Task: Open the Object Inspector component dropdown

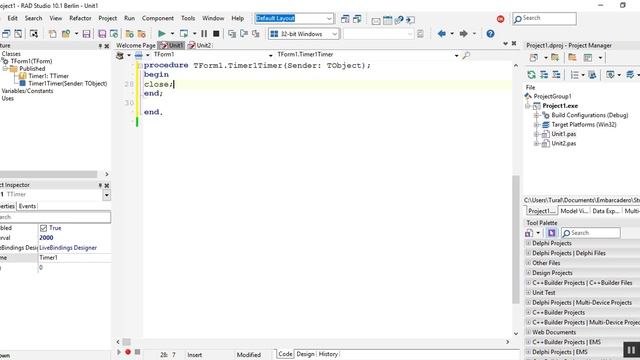Action: (x=107, y=195)
